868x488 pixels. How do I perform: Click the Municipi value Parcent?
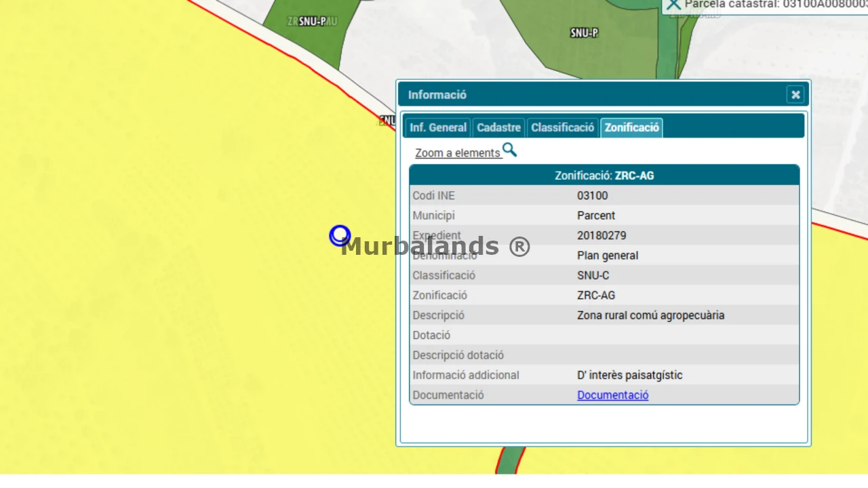pos(596,216)
